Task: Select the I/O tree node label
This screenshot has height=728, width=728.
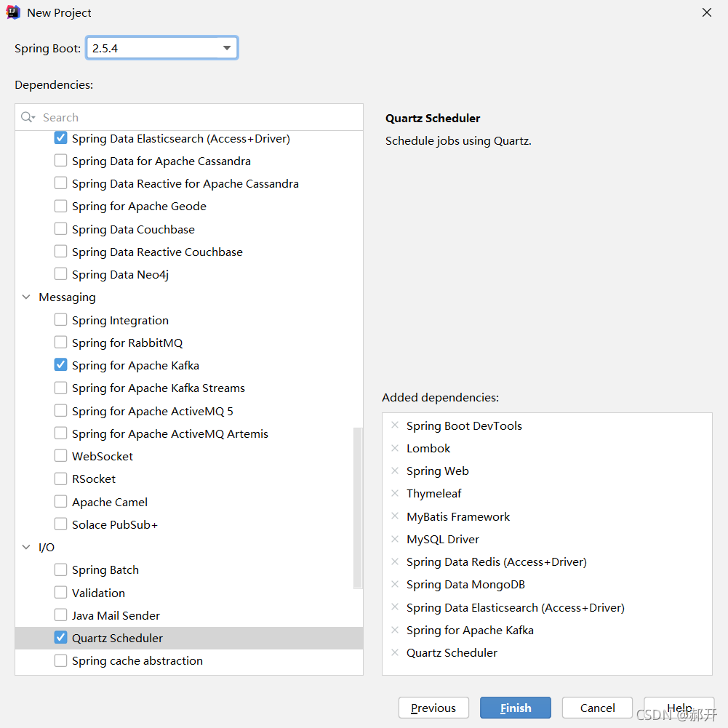Action: tap(47, 547)
